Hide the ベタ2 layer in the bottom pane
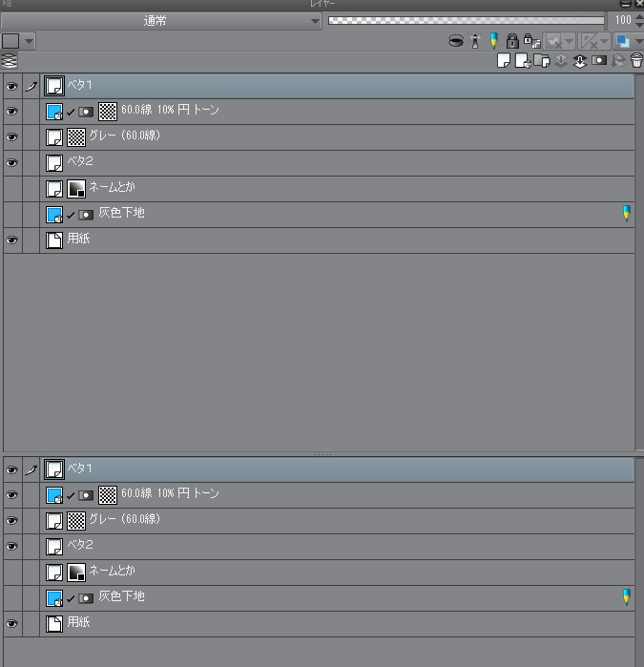The width and height of the screenshot is (644, 667). coord(11,547)
